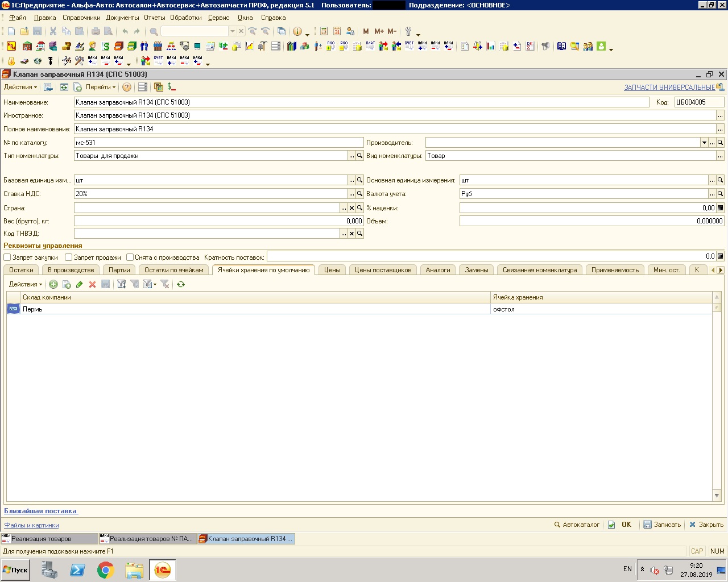Click the refresh list icon in table toolbar
This screenshot has width=728, height=582.
[x=181, y=284]
